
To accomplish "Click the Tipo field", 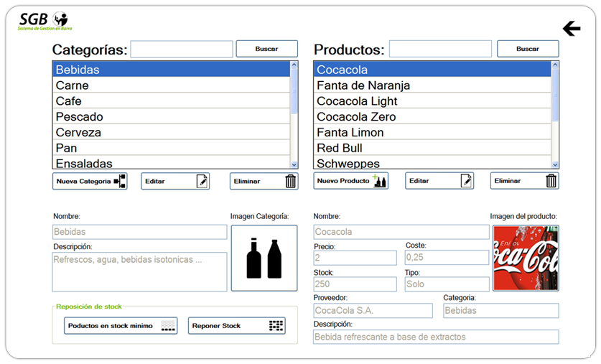I will point(447,284).
